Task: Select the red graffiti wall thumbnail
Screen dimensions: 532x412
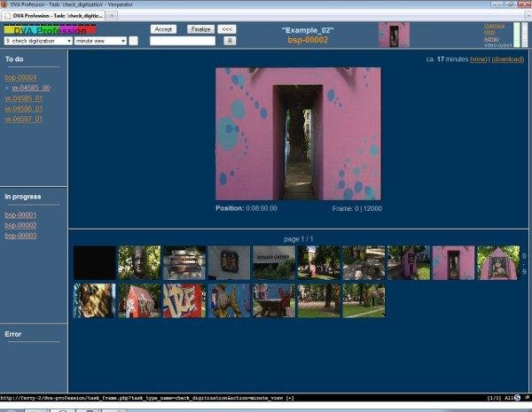Action: point(184,300)
